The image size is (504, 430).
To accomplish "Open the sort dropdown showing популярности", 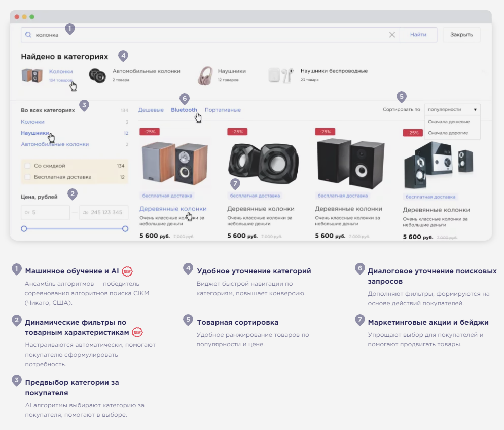I will pos(452,109).
